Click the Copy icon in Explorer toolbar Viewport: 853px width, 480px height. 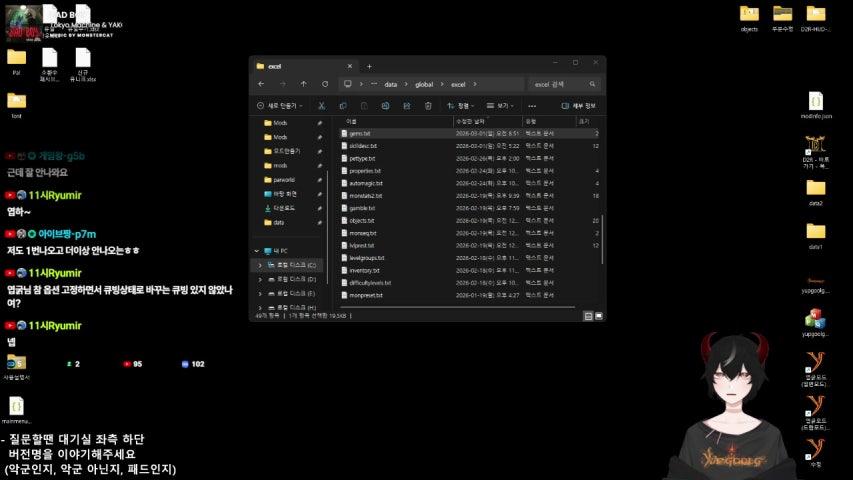coord(343,106)
